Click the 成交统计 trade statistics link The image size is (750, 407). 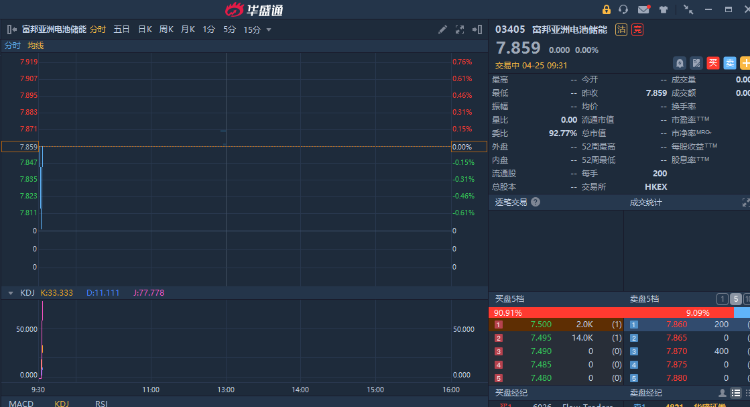click(645, 202)
